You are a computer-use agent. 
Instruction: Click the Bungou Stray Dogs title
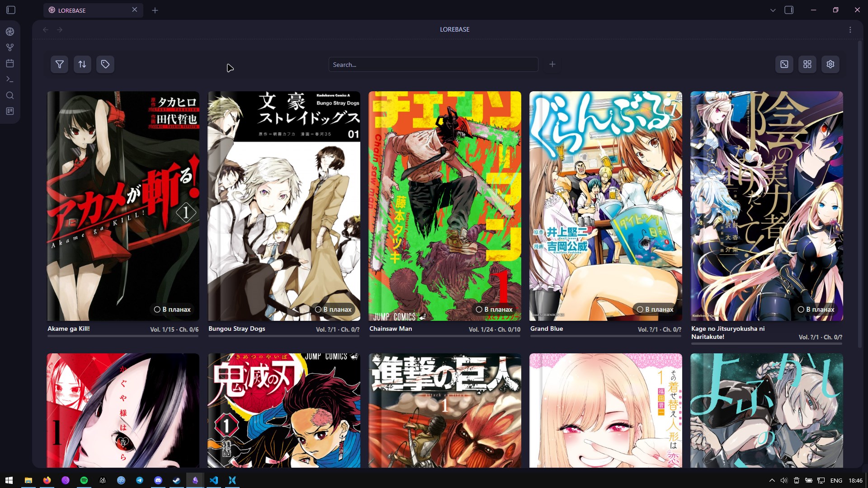click(237, 328)
